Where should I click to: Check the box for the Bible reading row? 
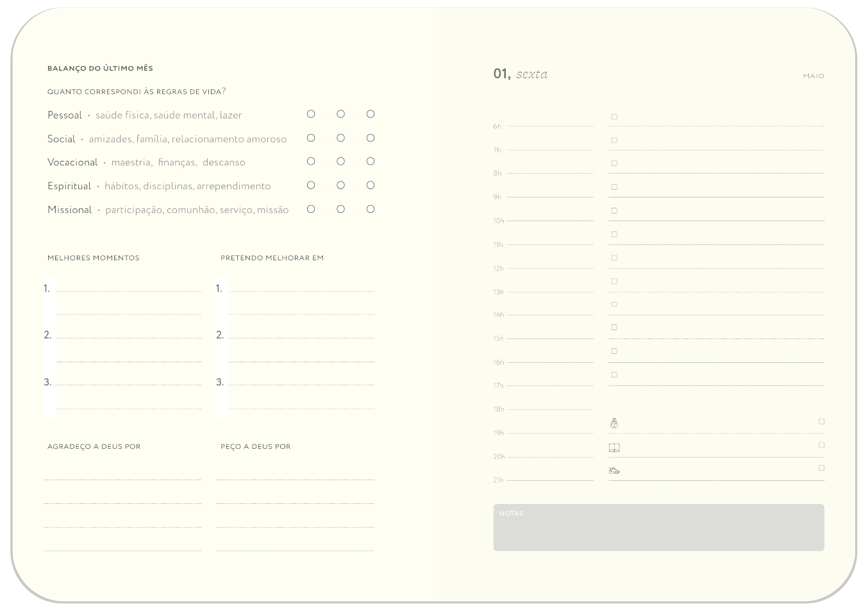click(821, 445)
